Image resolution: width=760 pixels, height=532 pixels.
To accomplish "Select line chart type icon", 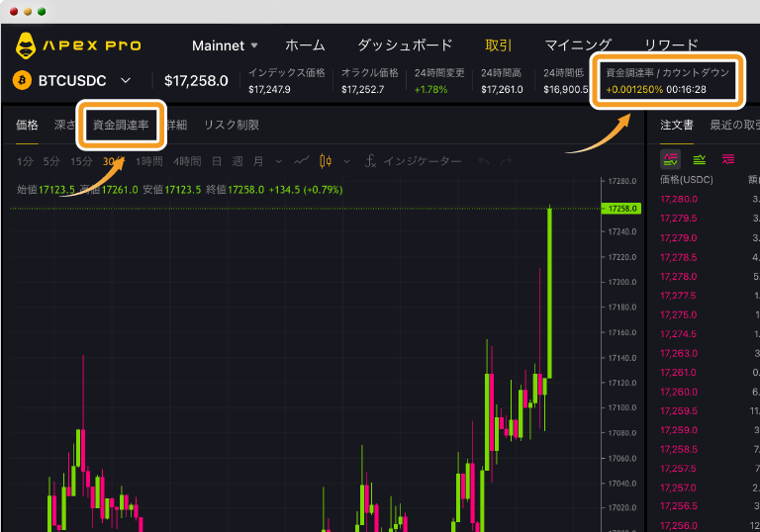I will (302, 160).
